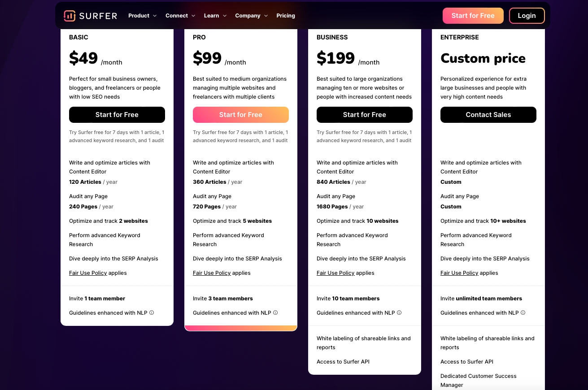
Task: Open Fair Use Policy in Basic plan
Action: [88, 273]
